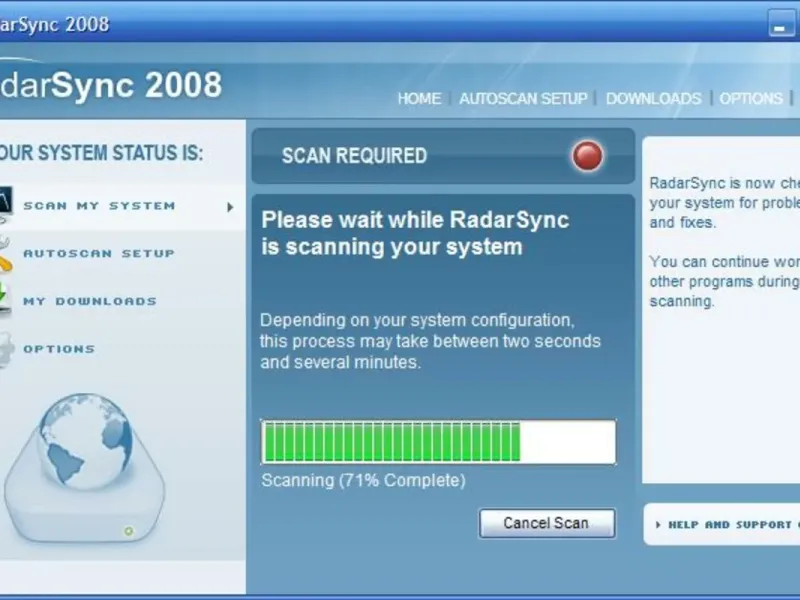
Task: Click the SCAN REQUIRED status banner
Action: tap(443, 156)
